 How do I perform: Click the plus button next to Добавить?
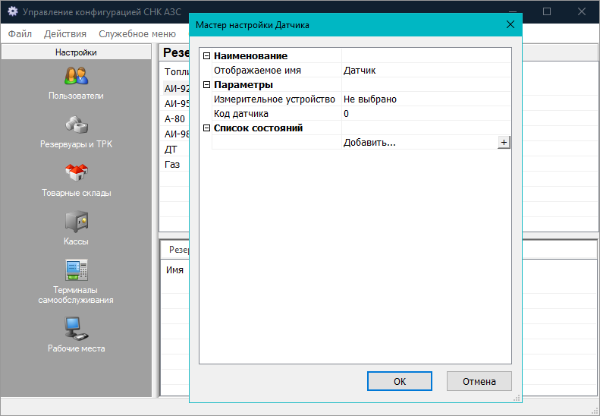504,143
